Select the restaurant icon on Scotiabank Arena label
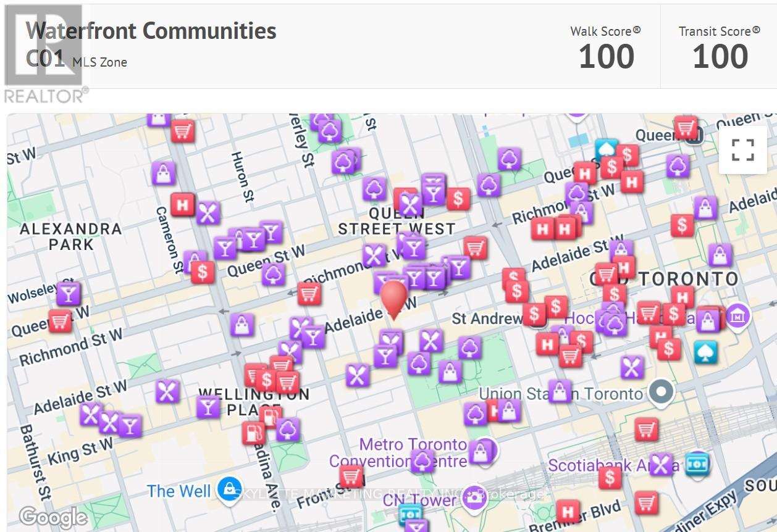 coord(660,464)
